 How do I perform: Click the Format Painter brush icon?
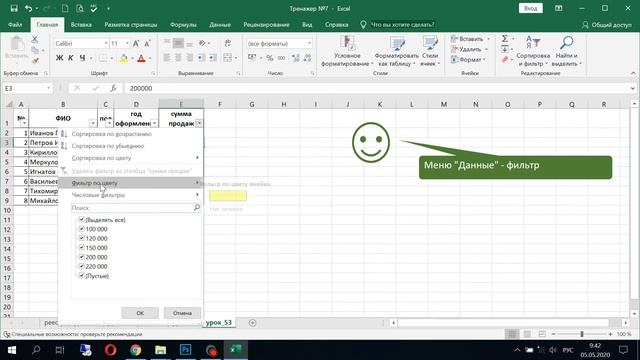tap(35, 61)
